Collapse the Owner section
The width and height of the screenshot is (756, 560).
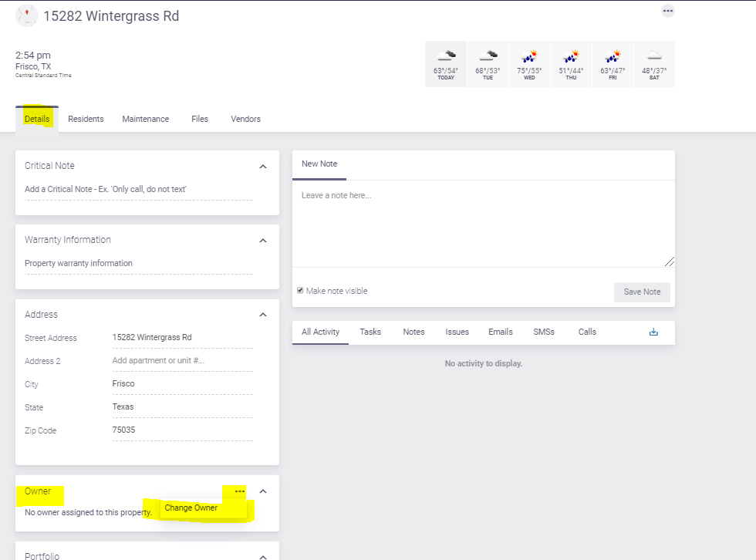(x=263, y=491)
